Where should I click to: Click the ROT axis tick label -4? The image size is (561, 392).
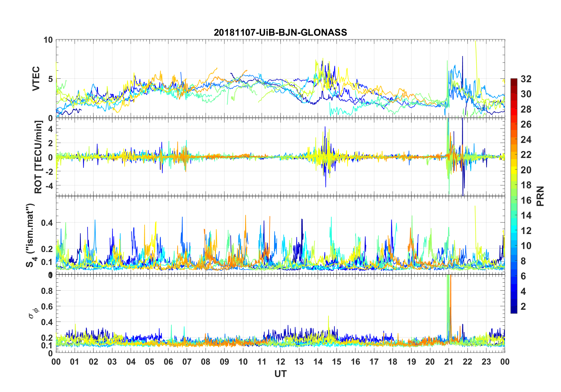[49, 186]
